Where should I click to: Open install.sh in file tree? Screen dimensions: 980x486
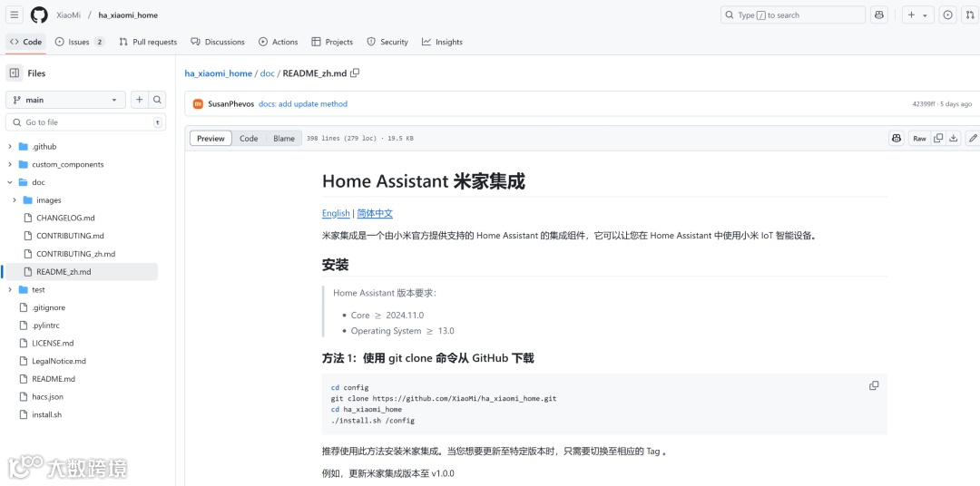point(47,414)
